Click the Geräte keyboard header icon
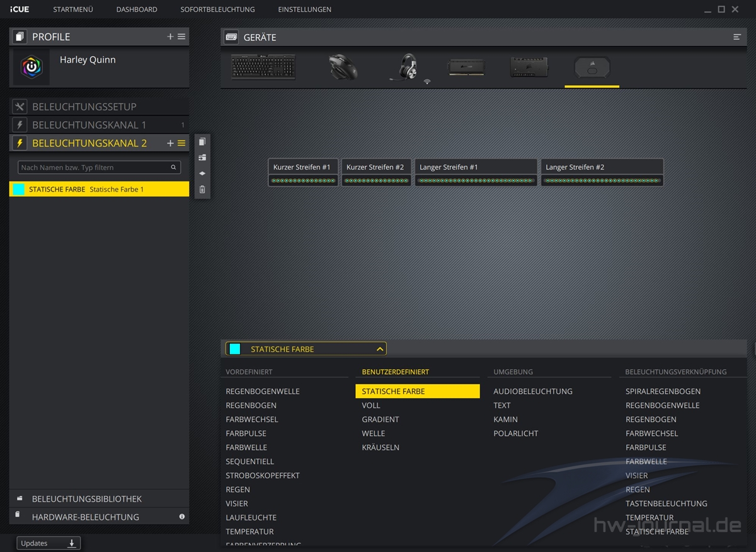The height and width of the screenshot is (552, 756). [231, 37]
